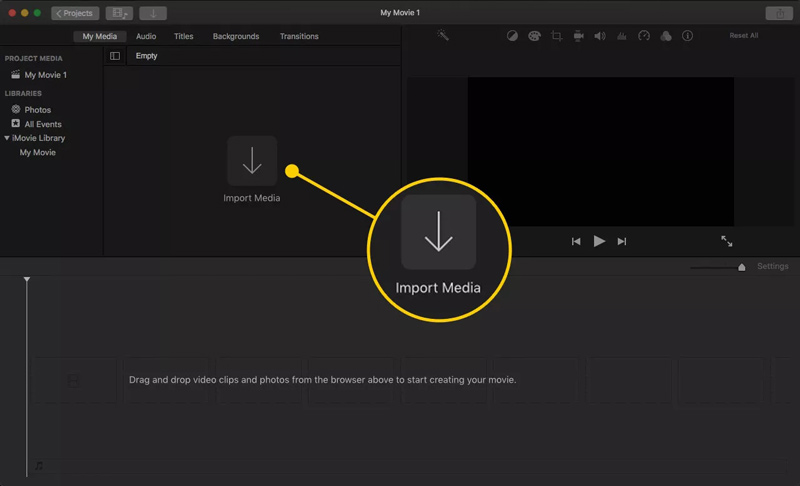Viewport: 800px width, 486px height.
Task: Click Reset All adjustments
Action: click(x=743, y=36)
